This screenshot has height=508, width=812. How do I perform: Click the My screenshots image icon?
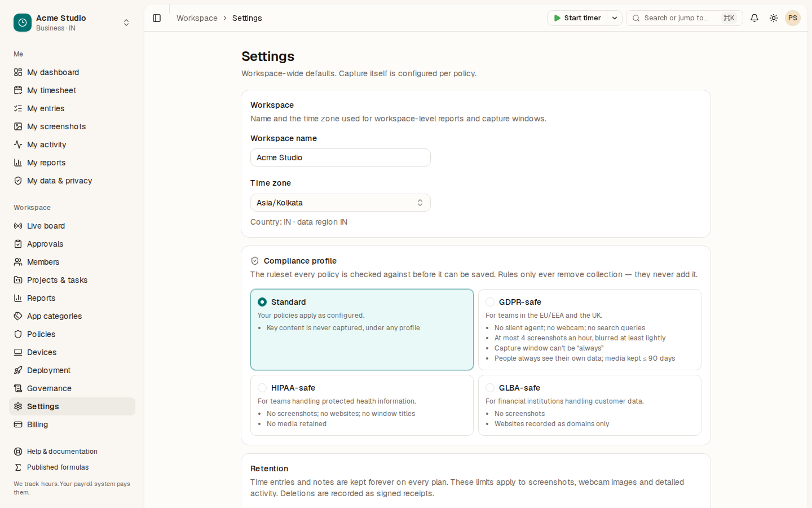18,126
